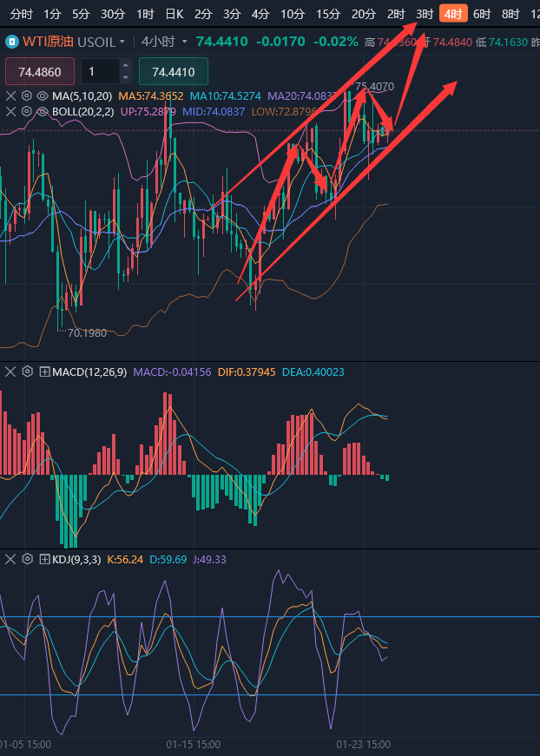Open settings for the MA(5,10,20) indicator
This screenshot has height=756, width=540.
point(27,96)
